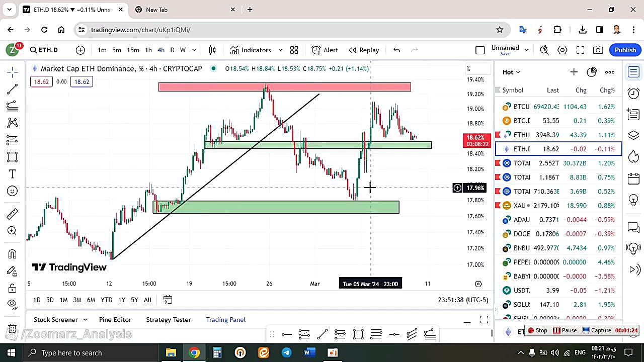Open the chats panel
Viewport: 644px width, 362px height.
pos(633,227)
